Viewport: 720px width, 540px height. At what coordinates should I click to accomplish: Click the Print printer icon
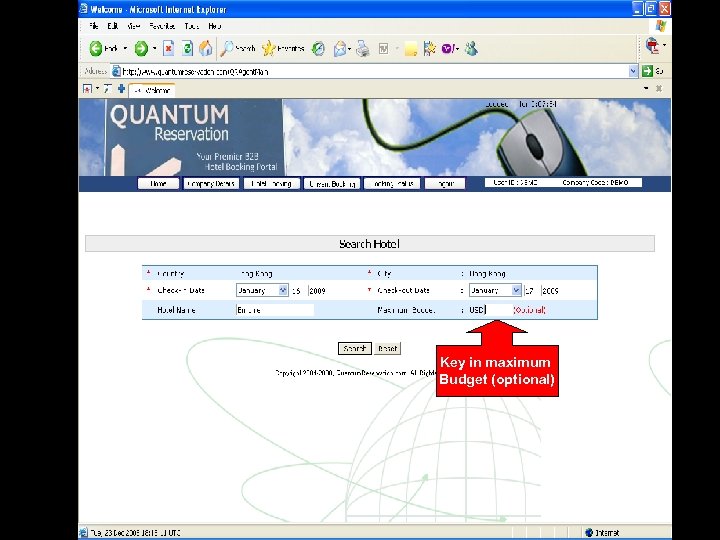363,48
